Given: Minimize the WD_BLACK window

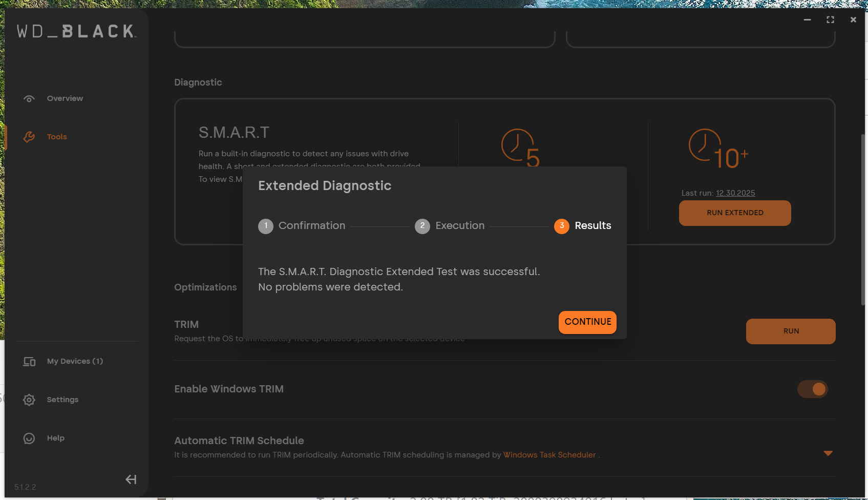Looking at the screenshot, I should [x=807, y=19].
